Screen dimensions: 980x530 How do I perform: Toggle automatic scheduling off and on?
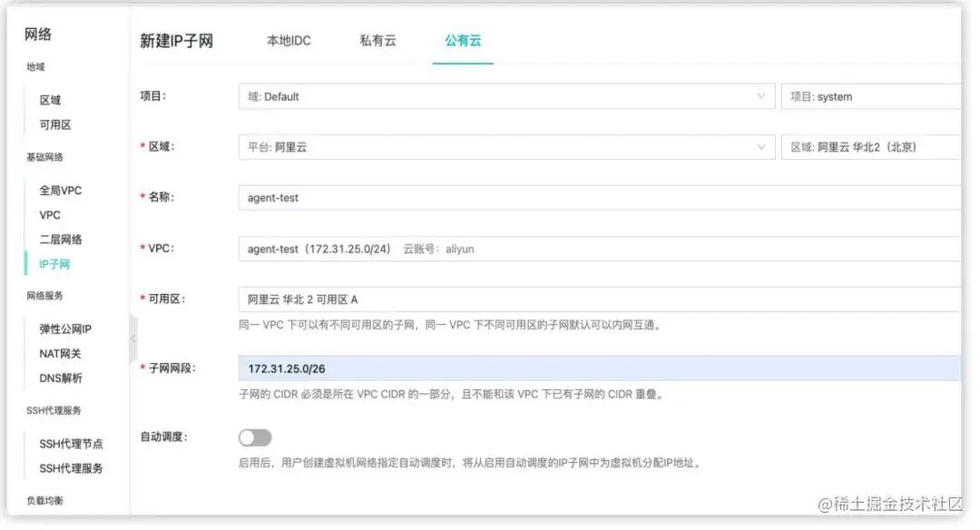coord(255,437)
